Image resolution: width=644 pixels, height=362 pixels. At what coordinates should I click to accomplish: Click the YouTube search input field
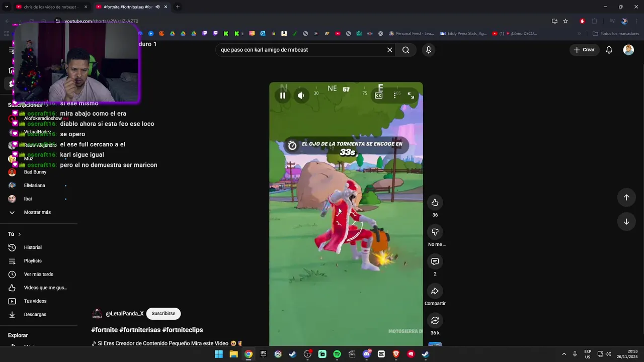point(301,50)
